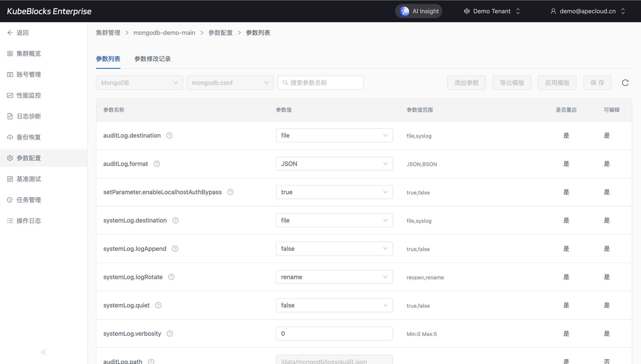Open auditLog.format value dropdown

tap(334, 164)
